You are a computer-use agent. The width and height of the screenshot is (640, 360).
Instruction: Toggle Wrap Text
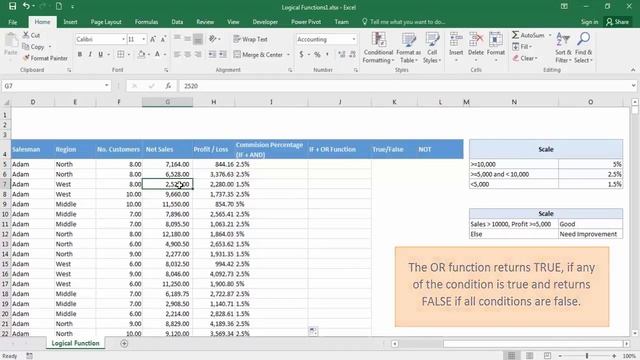[250, 39]
